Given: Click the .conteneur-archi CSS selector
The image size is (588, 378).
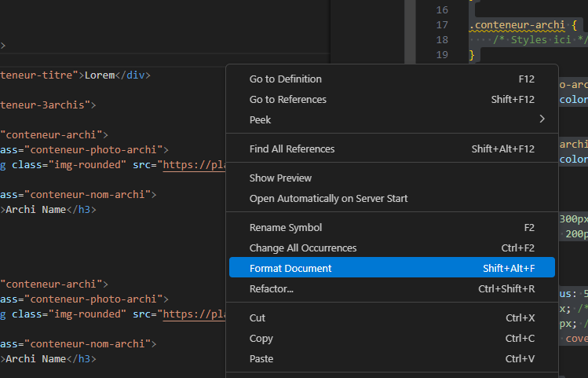Looking at the screenshot, I should point(517,25).
